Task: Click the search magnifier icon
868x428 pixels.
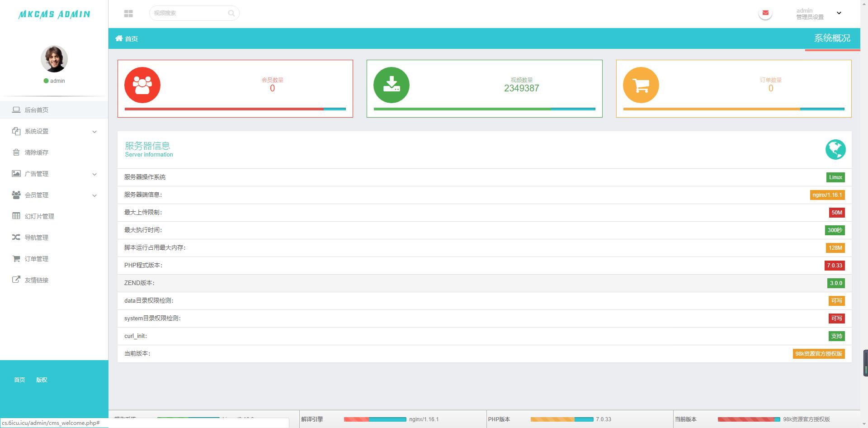Action: pos(231,13)
